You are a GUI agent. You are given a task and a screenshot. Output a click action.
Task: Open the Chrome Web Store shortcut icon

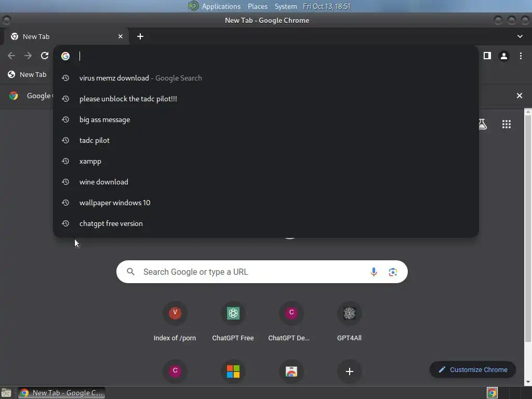pyautogui.click(x=291, y=371)
